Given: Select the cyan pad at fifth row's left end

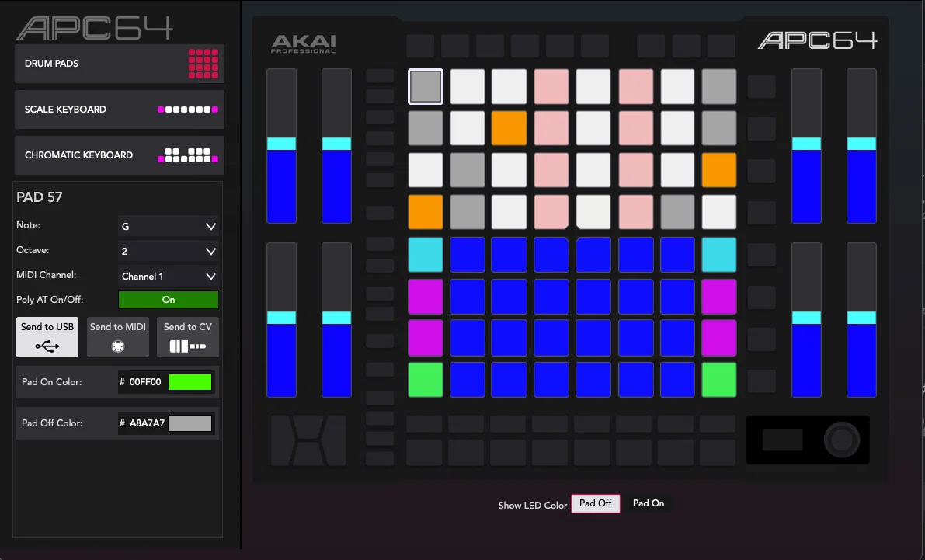Looking at the screenshot, I should (426, 255).
